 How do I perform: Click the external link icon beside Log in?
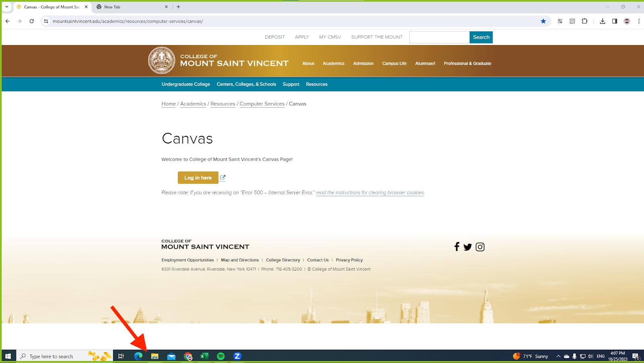223,177
